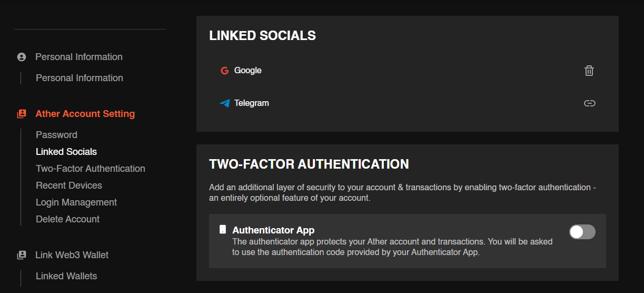Click the Ather Account Setting icon in sidebar
Image resolution: width=644 pixels, height=293 pixels.
(x=22, y=114)
